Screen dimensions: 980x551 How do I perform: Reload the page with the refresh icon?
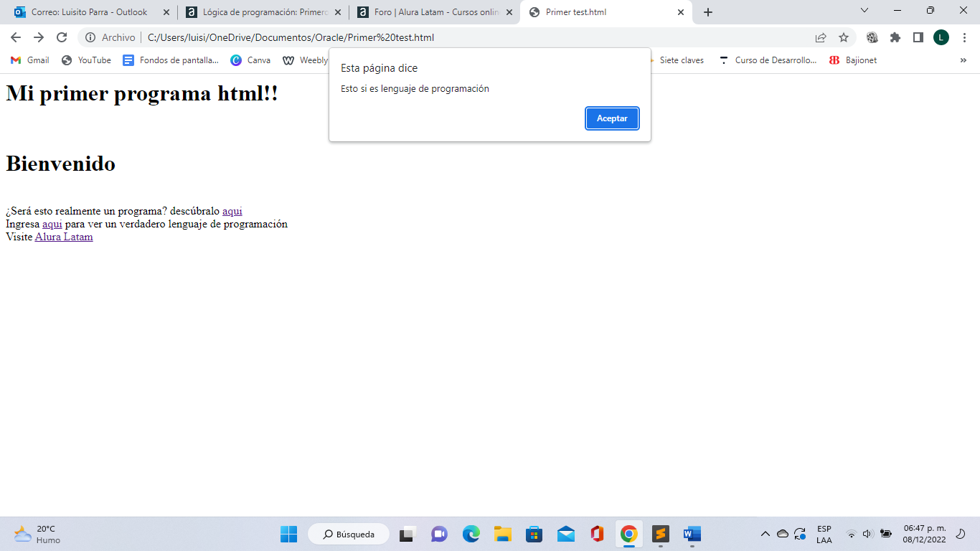(62, 37)
